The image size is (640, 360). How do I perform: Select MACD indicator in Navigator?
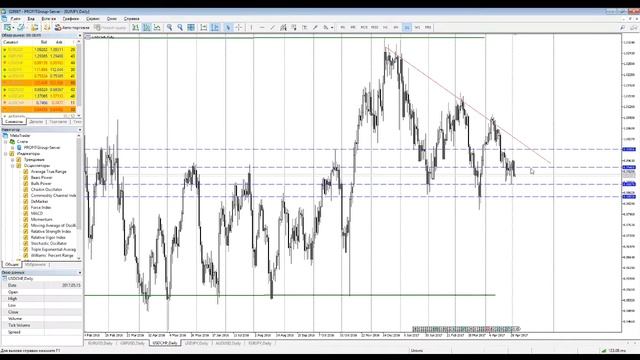pyautogui.click(x=37, y=213)
